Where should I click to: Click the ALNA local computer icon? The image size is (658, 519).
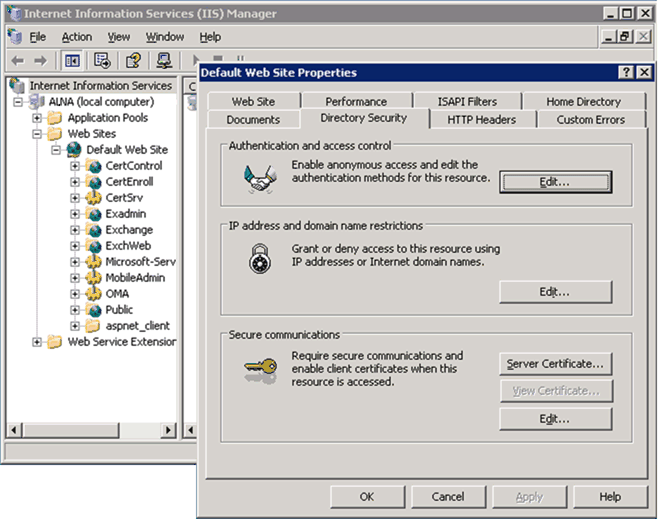[37, 102]
